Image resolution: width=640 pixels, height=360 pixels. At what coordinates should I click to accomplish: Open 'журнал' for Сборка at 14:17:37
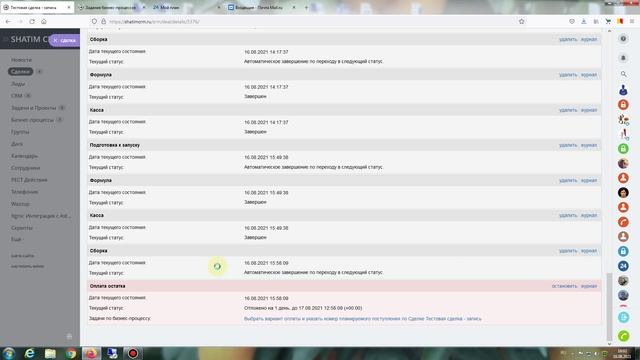tap(589, 39)
